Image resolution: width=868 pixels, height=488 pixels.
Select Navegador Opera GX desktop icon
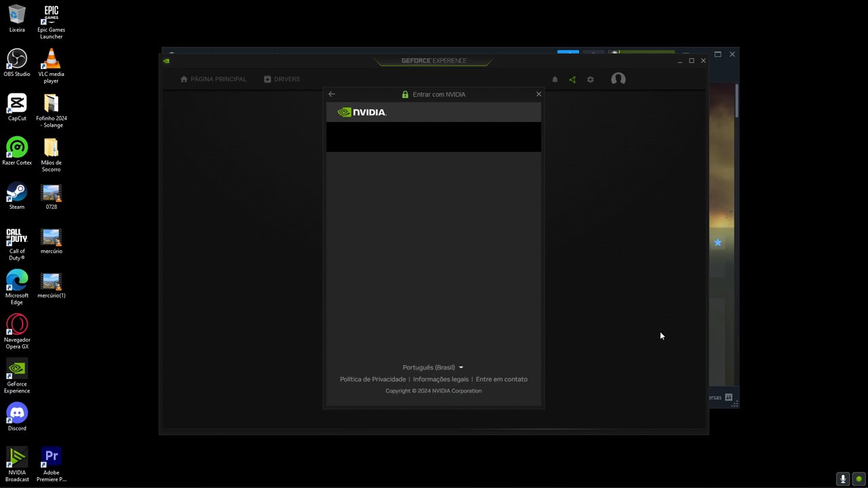click(17, 331)
